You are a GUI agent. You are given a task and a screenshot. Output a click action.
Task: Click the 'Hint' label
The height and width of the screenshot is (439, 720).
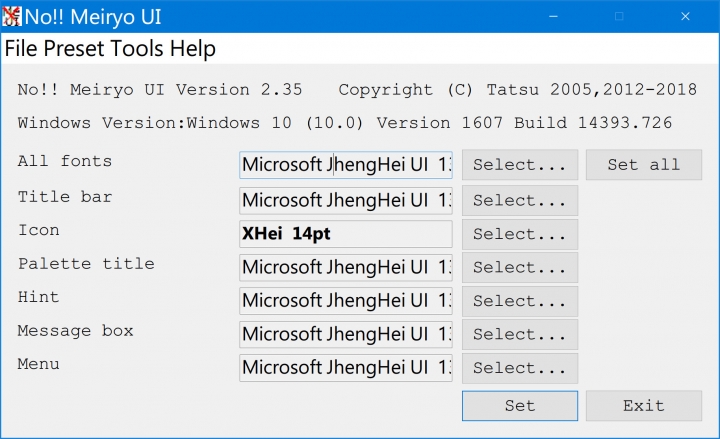click(x=39, y=297)
